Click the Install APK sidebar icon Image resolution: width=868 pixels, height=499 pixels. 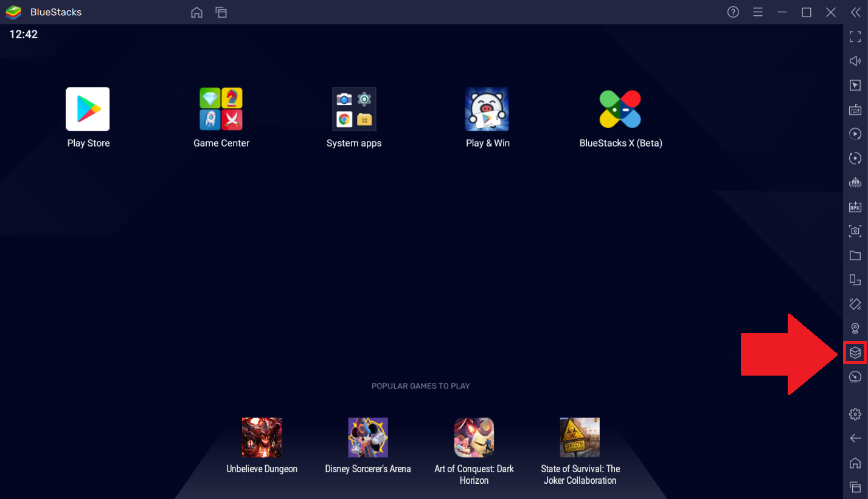coord(855,207)
